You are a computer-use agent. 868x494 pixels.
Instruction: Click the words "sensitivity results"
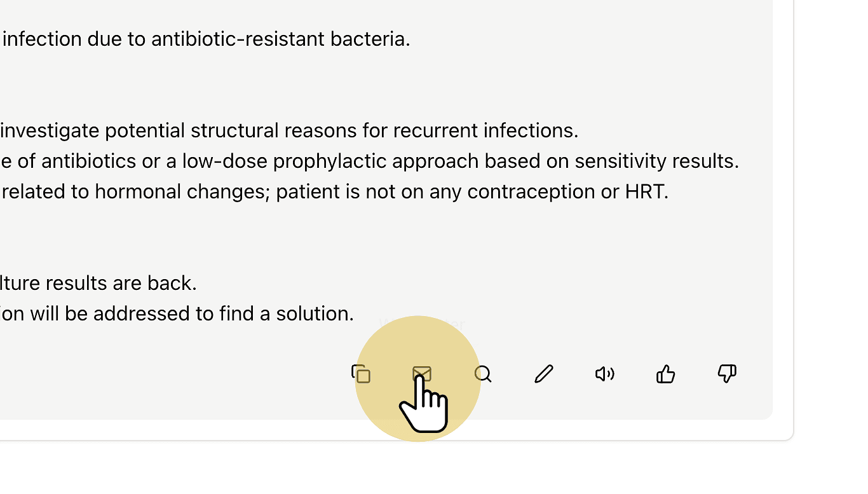654,161
